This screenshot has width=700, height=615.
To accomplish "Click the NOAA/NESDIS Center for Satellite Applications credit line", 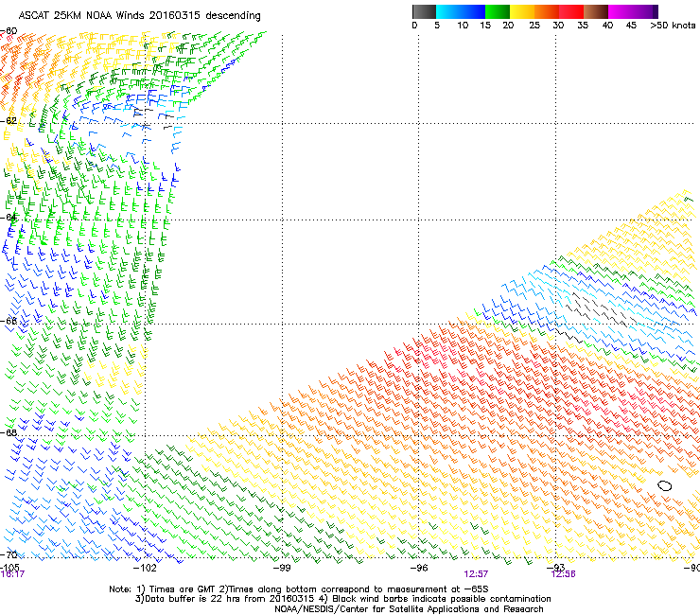I will tap(409, 609).
